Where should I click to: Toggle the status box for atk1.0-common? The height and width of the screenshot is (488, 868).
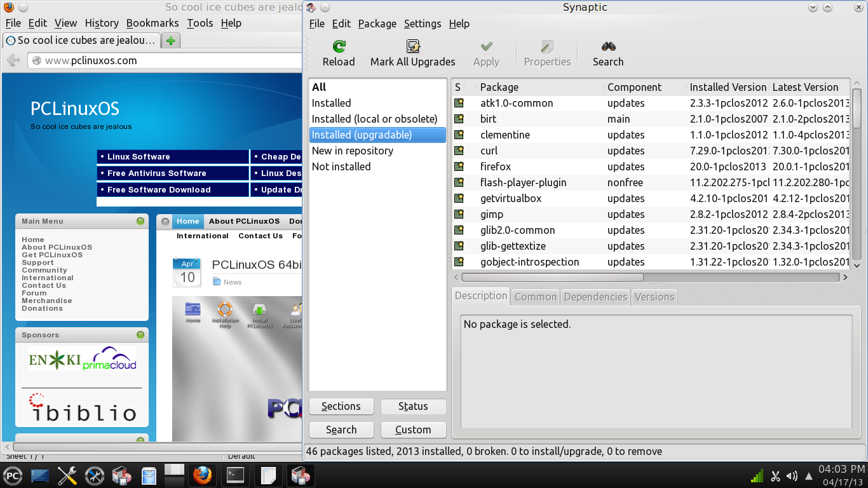[459, 103]
